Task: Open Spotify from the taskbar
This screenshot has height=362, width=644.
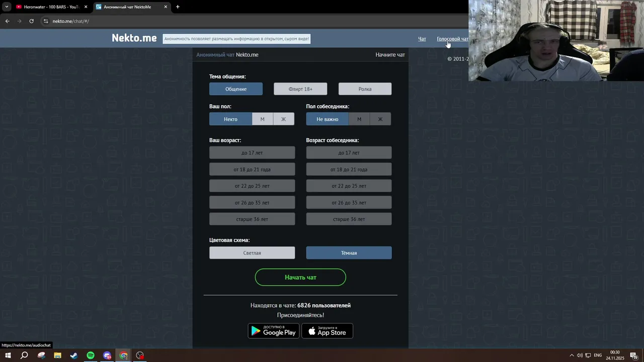Action: pyautogui.click(x=91, y=355)
